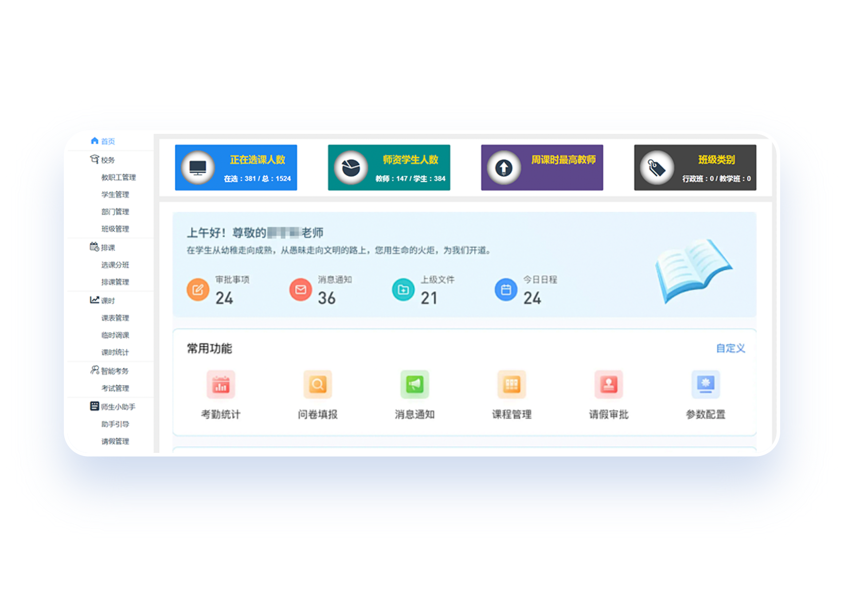Click the green 上级文件 folder icon
This screenshot has width=844, height=616.
click(403, 290)
